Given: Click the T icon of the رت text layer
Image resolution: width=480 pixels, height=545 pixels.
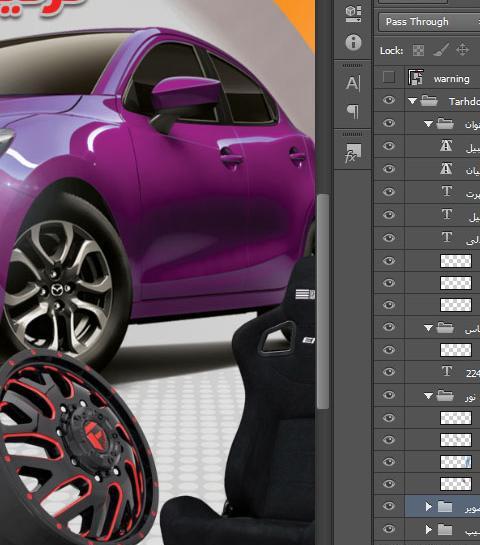Looking at the screenshot, I should pyautogui.click(x=447, y=192).
